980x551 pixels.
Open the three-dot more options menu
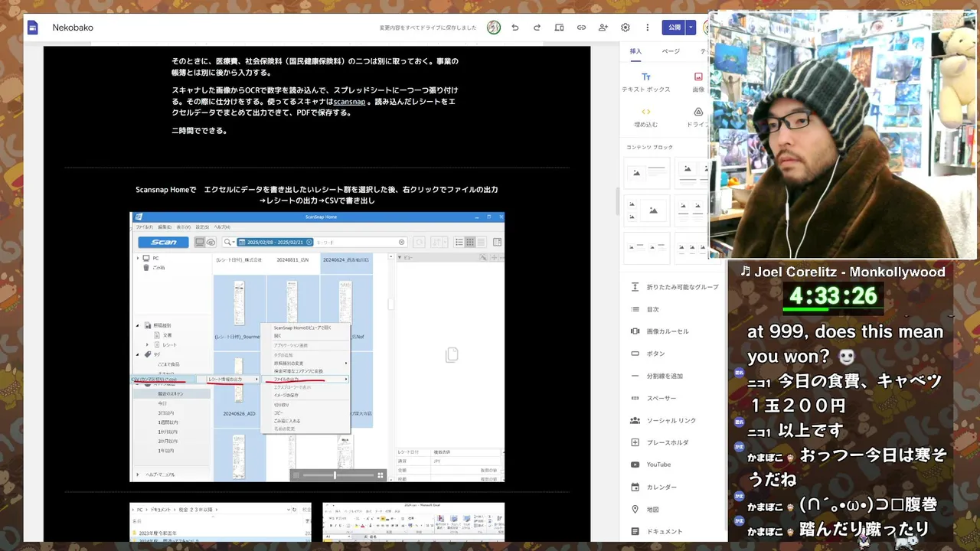648,28
